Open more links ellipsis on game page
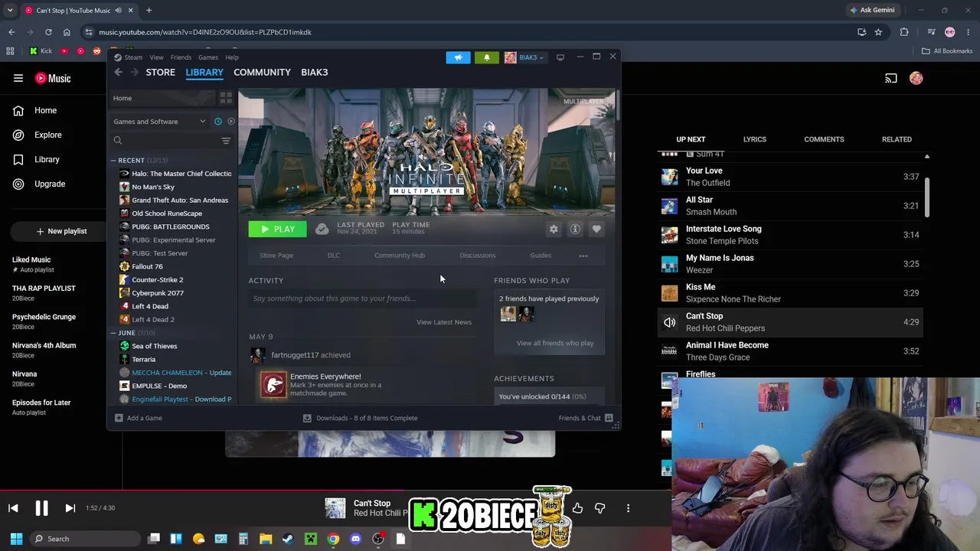 [583, 256]
